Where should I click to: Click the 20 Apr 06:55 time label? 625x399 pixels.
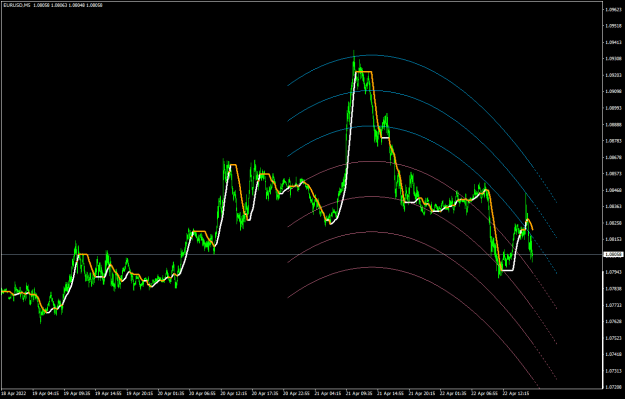click(202, 393)
